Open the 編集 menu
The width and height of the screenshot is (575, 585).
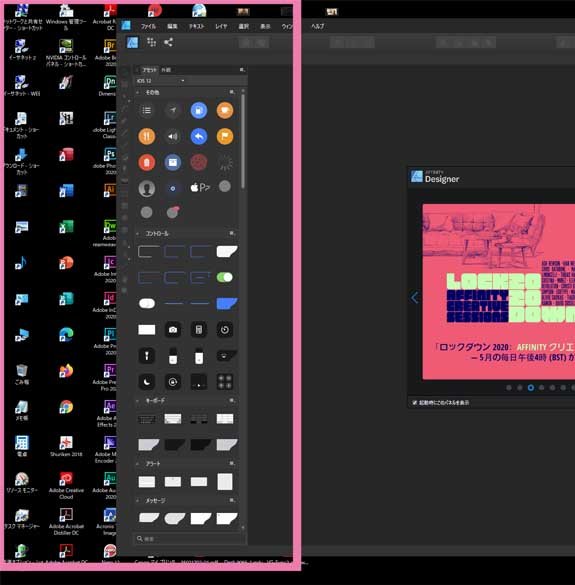click(172, 26)
